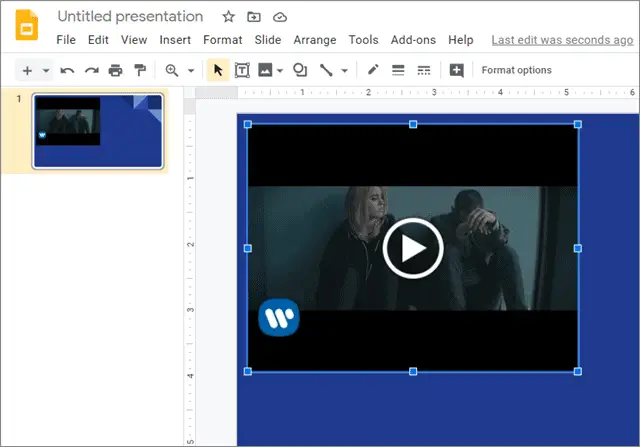Undo the last action

coord(67,71)
